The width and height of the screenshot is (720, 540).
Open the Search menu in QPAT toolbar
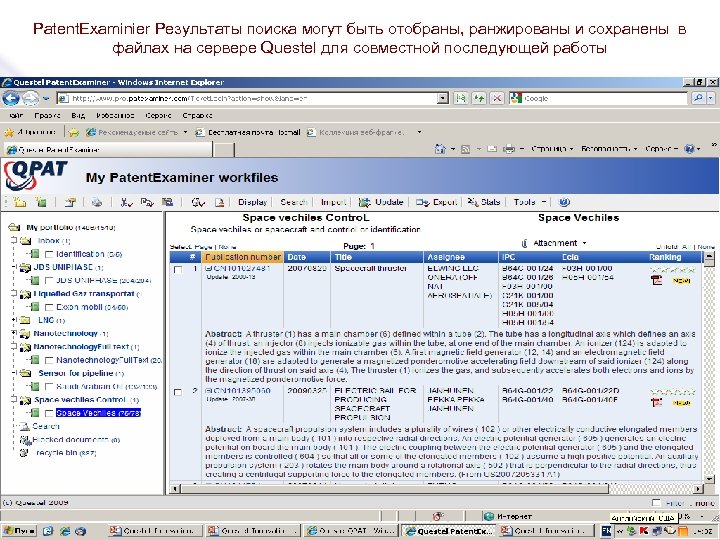click(x=293, y=202)
